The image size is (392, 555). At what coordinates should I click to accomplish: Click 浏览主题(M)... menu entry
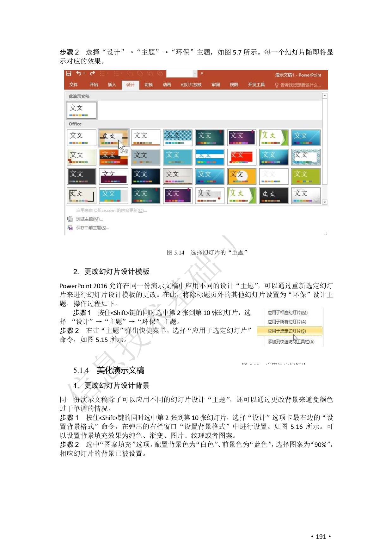pyautogui.click(x=89, y=219)
